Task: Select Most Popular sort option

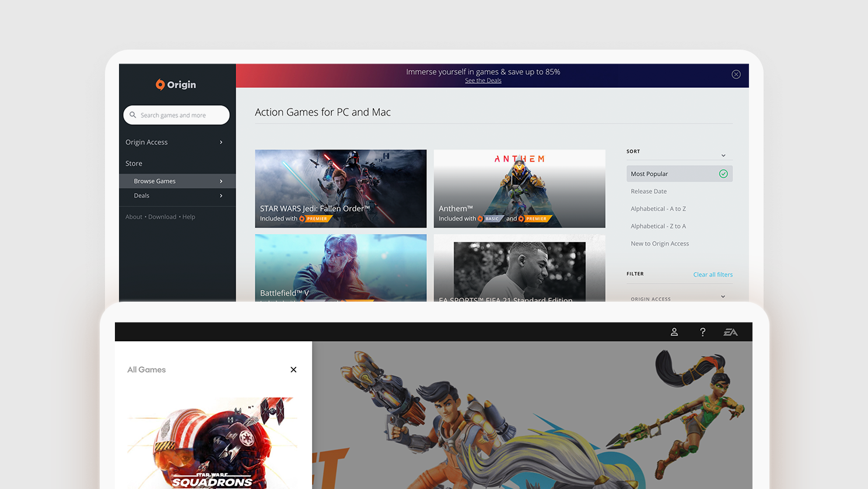Action: click(x=680, y=174)
